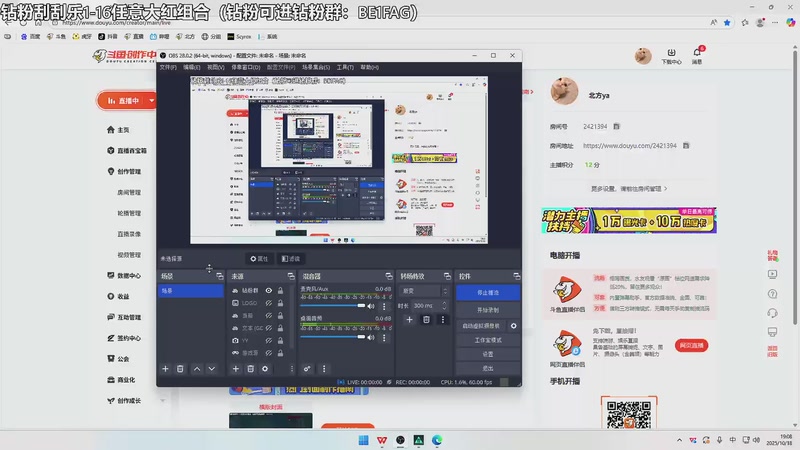Click the red 网页直播 button

[691, 345]
